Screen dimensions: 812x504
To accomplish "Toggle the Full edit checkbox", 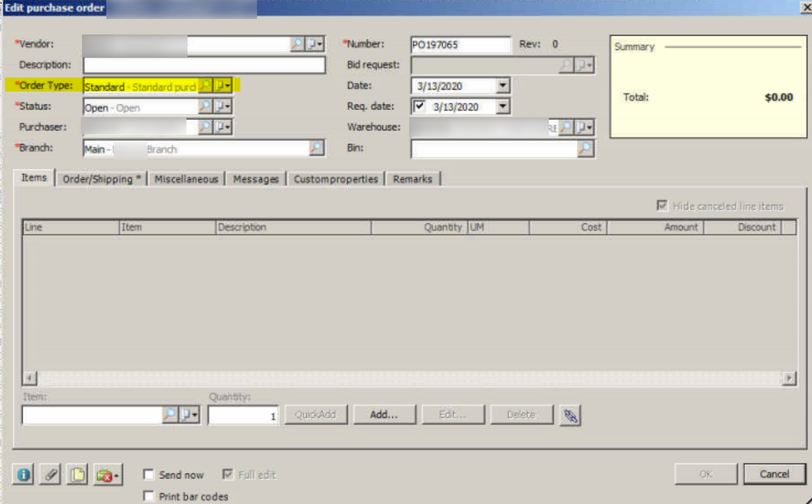I will [x=227, y=474].
